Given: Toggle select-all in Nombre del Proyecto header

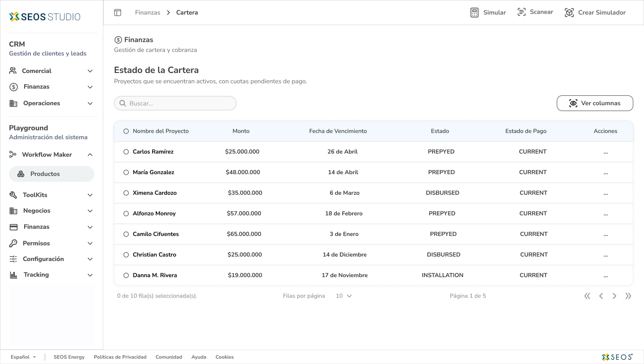Looking at the screenshot, I should pos(126,131).
